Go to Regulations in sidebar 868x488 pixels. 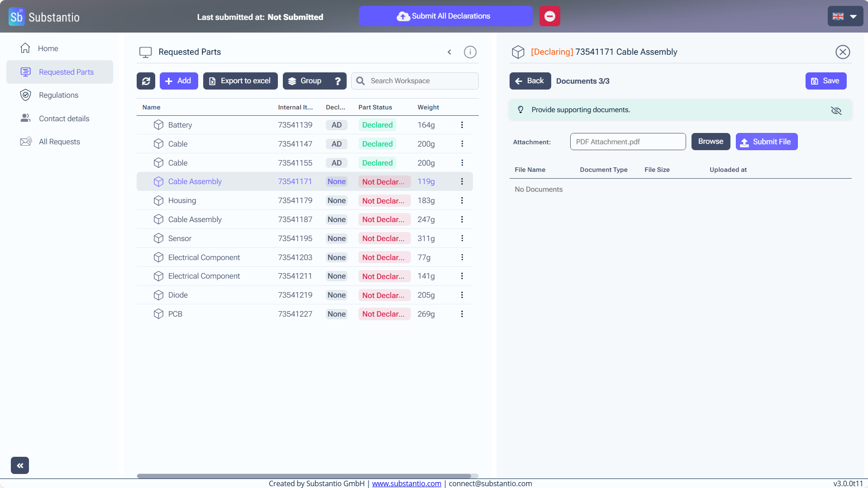(x=58, y=95)
